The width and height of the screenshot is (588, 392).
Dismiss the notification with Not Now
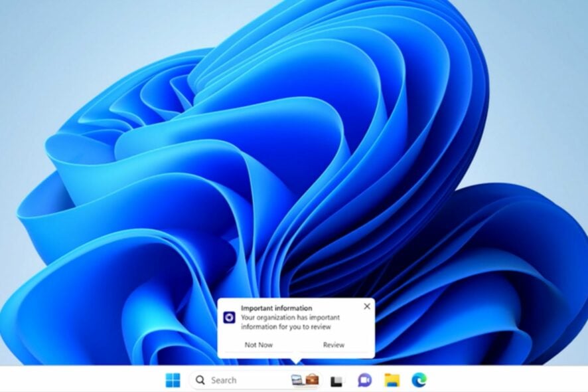[257, 345]
